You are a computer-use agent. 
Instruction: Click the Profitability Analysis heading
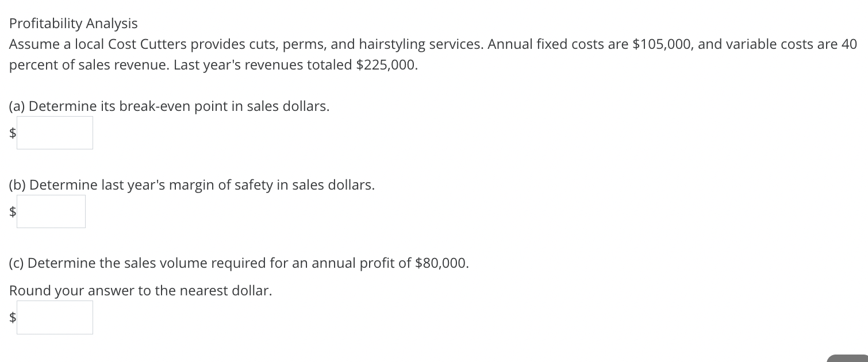[73, 24]
